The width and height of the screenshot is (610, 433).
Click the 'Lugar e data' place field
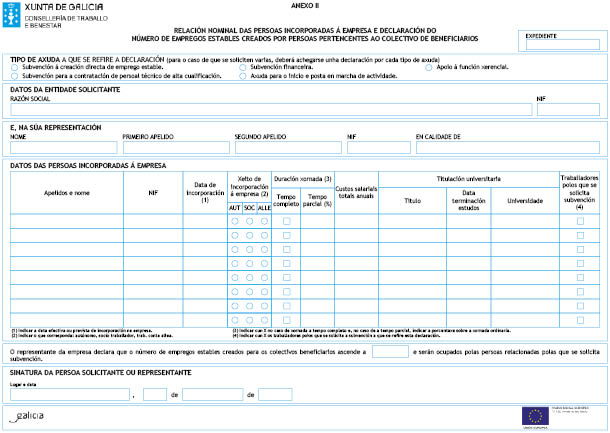(x=69, y=394)
